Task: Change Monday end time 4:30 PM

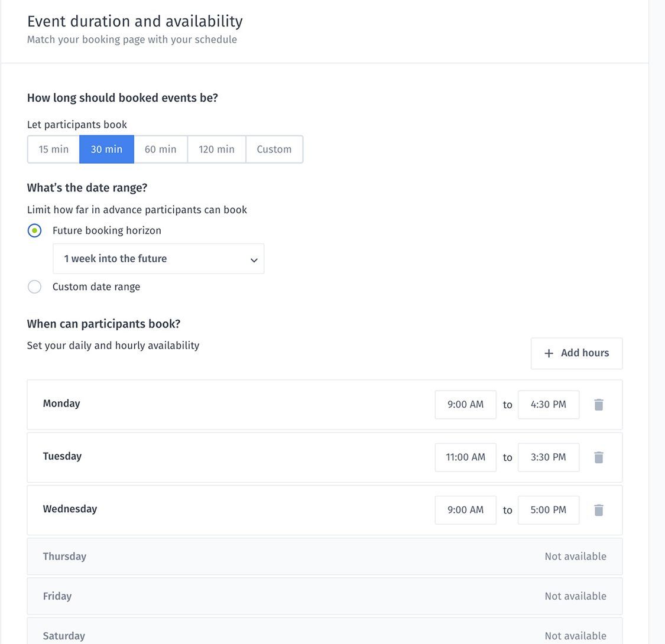Action: pyautogui.click(x=548, y=405)
